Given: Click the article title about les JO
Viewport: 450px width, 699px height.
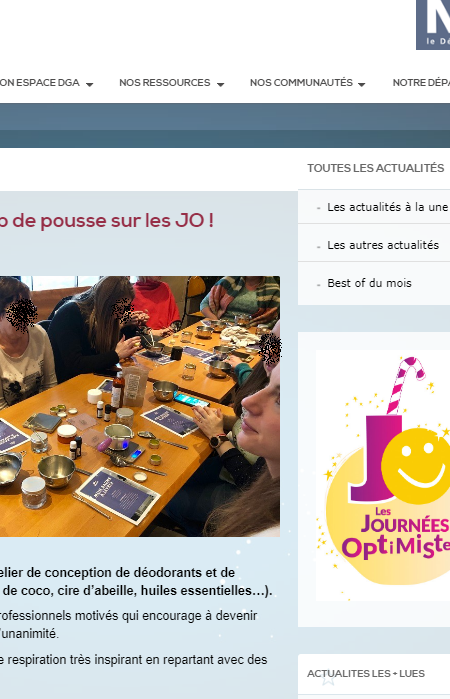Looking at the screenshot, I should [107, 221].
